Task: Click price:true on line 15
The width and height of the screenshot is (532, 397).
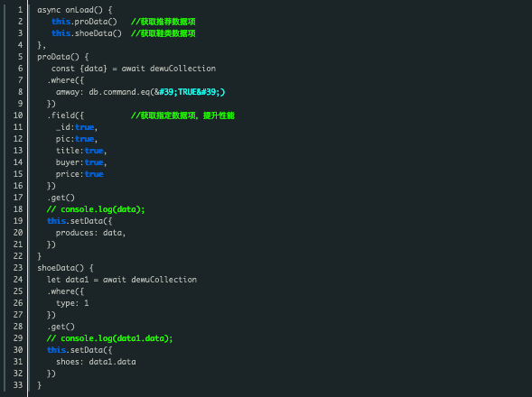Action: (x=79, y=174)
